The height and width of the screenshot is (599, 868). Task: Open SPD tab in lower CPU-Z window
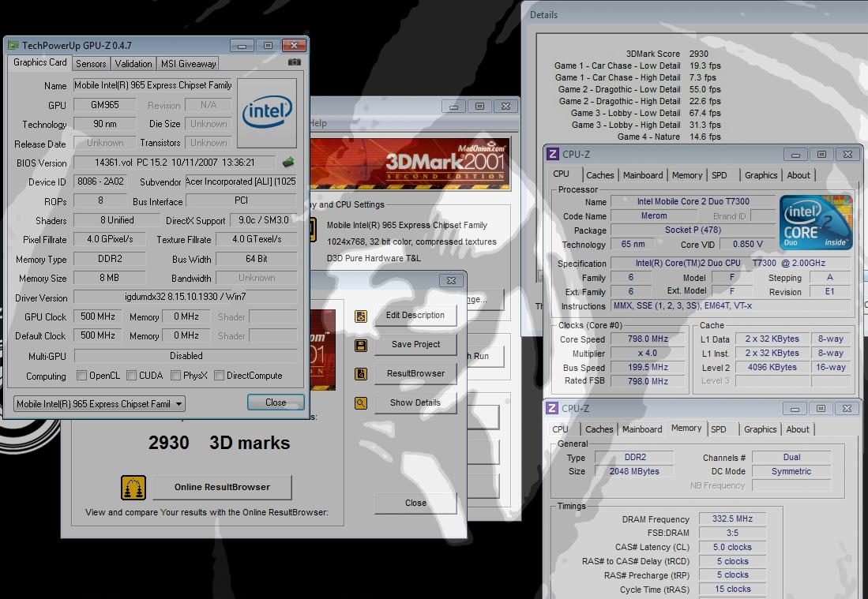pos(719,429)
